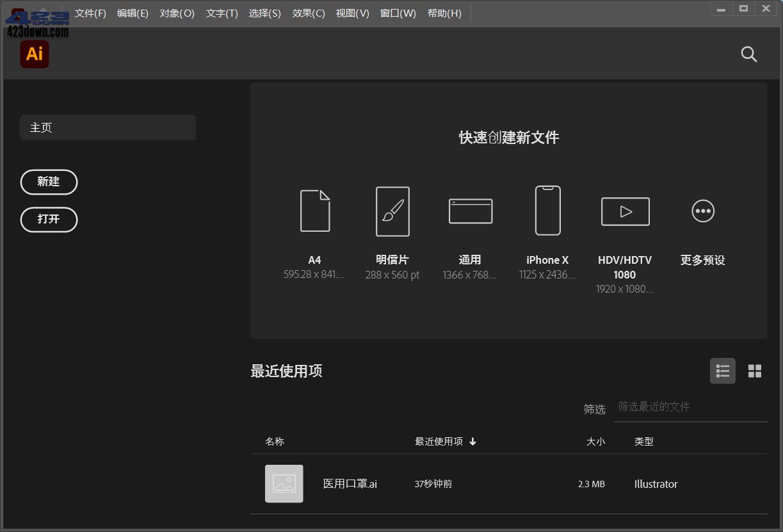Click the Illustrator Ai logo icon

[x=34, y=54]
